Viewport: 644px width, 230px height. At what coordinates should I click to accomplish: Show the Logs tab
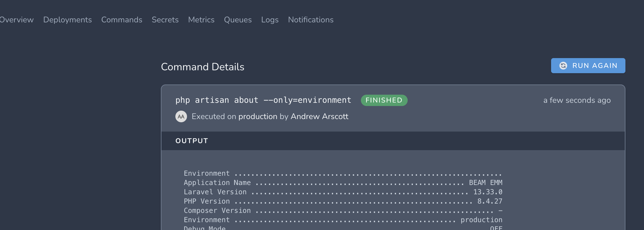pos(270,20)
